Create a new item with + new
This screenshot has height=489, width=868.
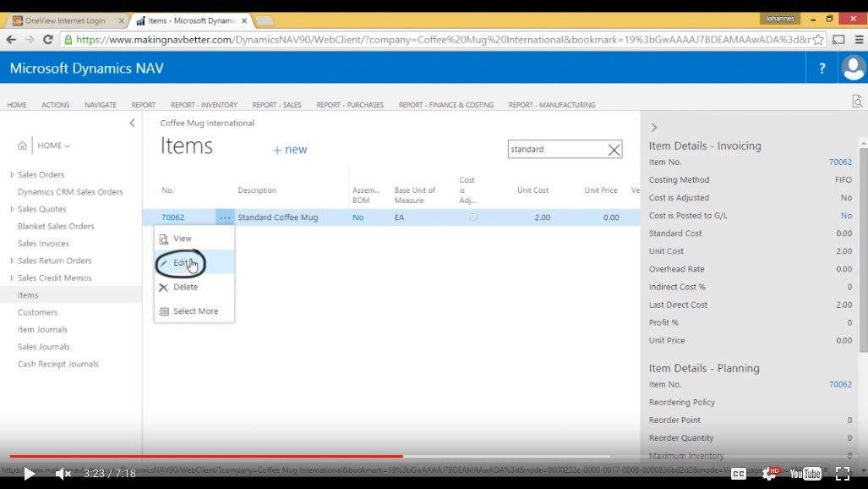(290, 150)
